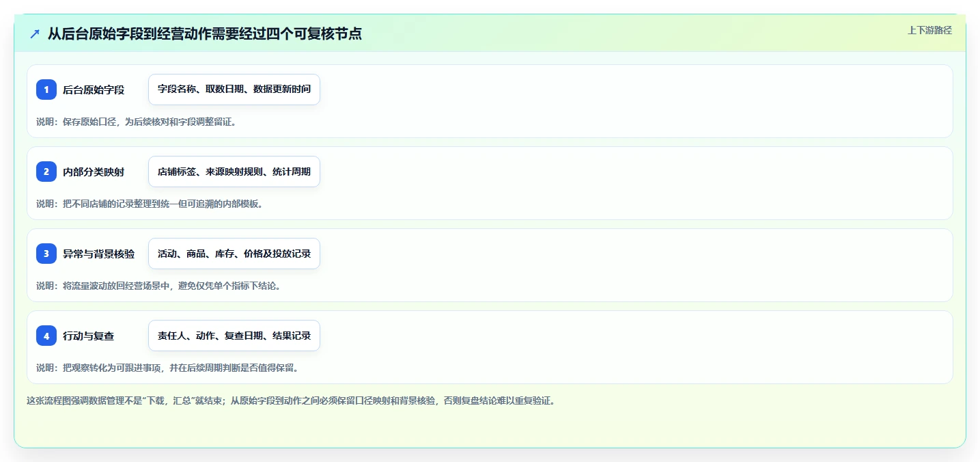Screen dimensions: 980x462
Task: Click the footer summary starting 这张流程图强调
Action: [x=291, y=400]
